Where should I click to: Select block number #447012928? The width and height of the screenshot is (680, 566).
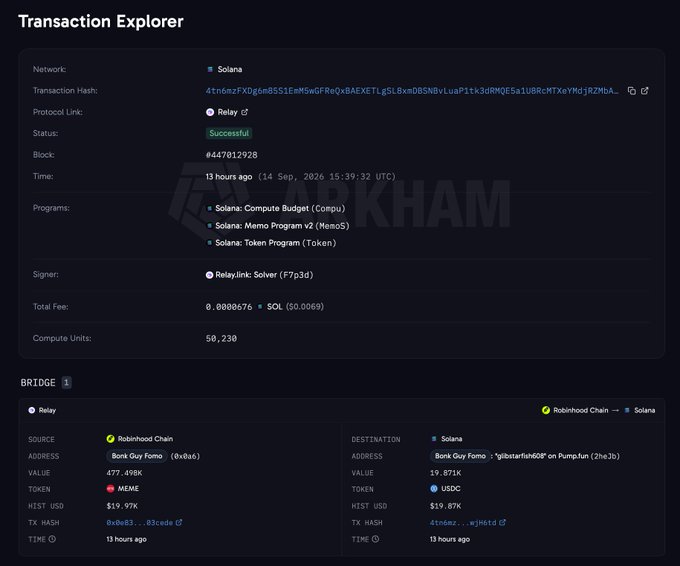(232, 155)
